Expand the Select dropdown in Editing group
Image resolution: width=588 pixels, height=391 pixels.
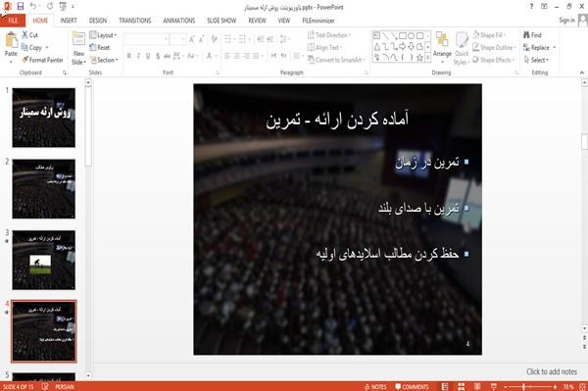[536, 60]
